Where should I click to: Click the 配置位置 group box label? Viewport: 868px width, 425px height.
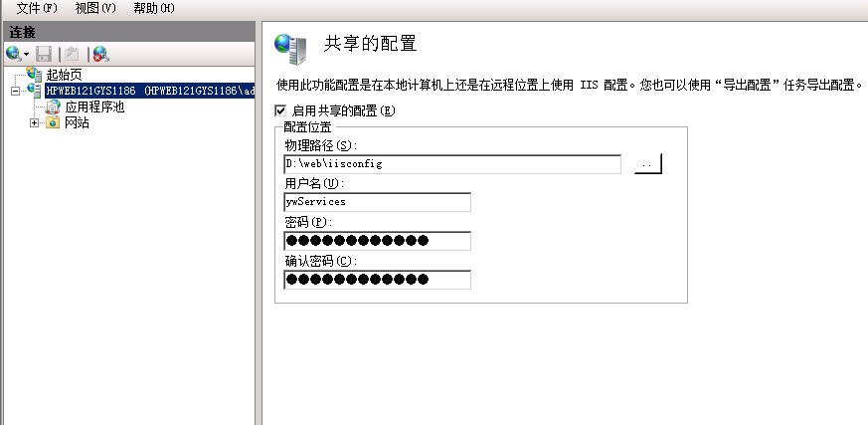(307, 126)
